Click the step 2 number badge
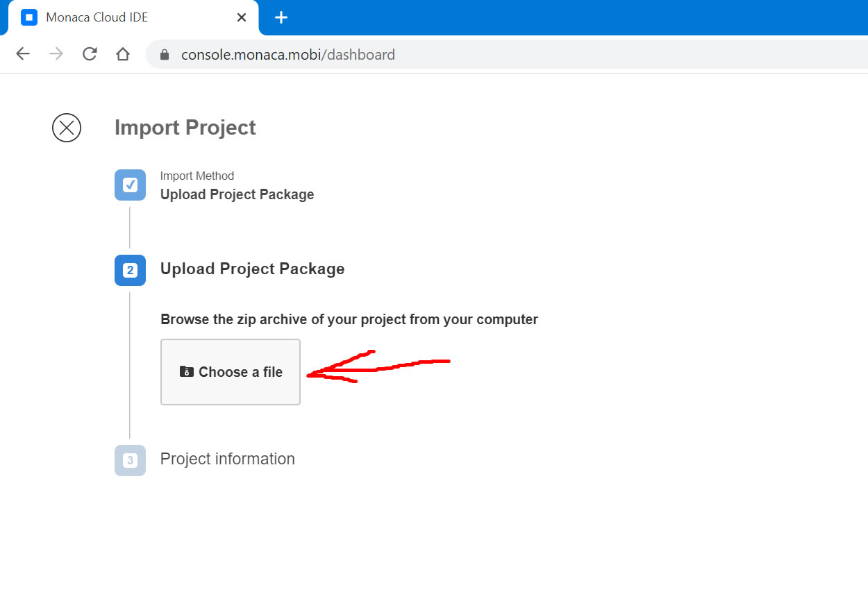 [x=130, y=270]
